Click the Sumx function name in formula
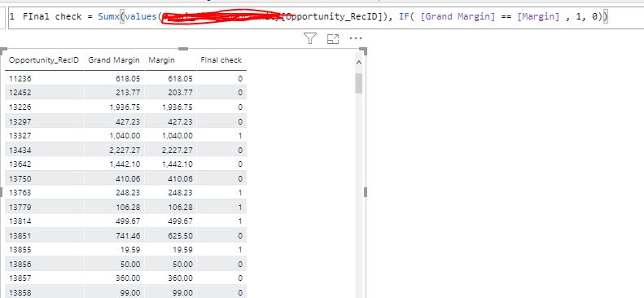644x298 pixels. 108,17
